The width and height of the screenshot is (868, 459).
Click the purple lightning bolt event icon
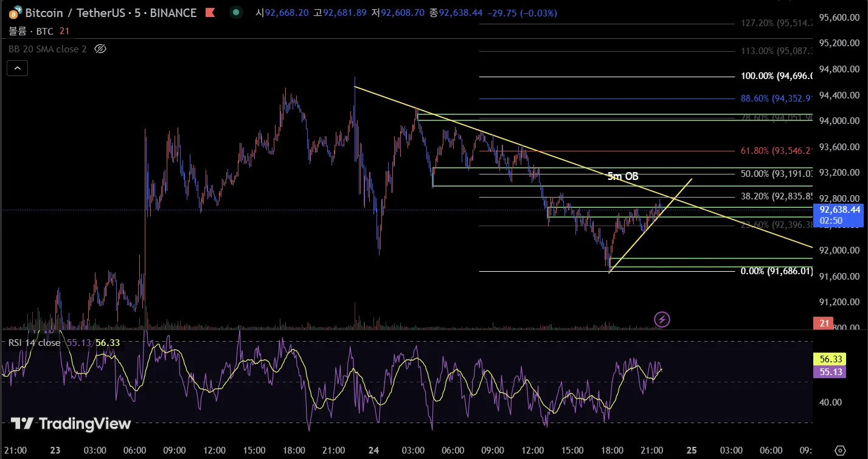(662, 319)
